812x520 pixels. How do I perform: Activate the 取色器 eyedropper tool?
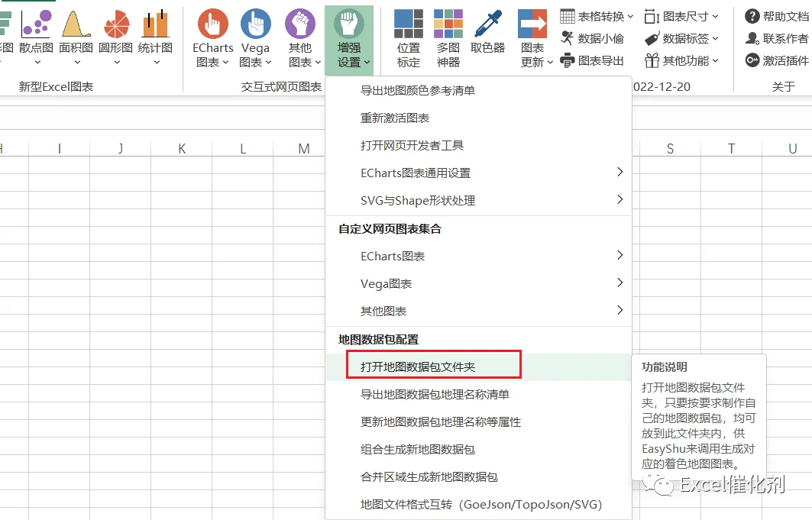488,32
